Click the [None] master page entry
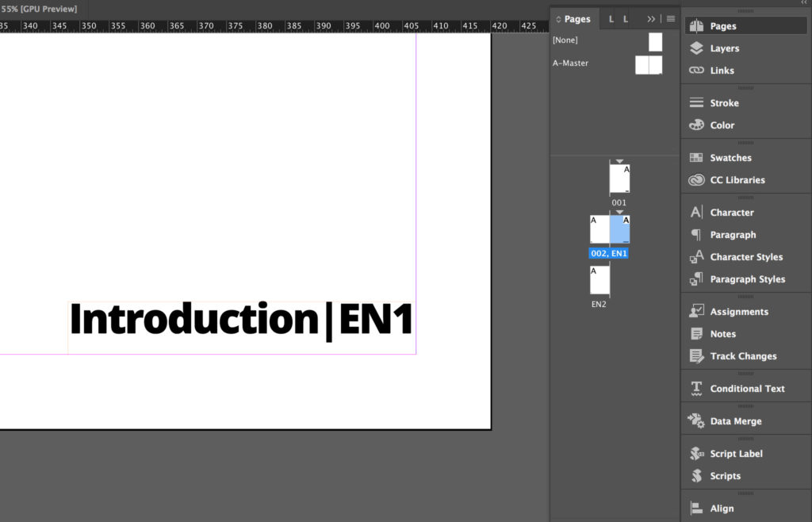 tap(565, 40)
